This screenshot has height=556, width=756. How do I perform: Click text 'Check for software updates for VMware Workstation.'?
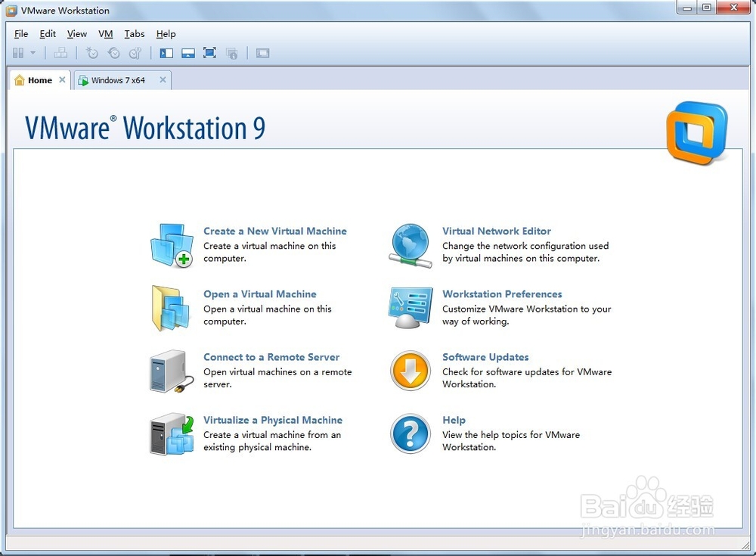click(527, 378)
